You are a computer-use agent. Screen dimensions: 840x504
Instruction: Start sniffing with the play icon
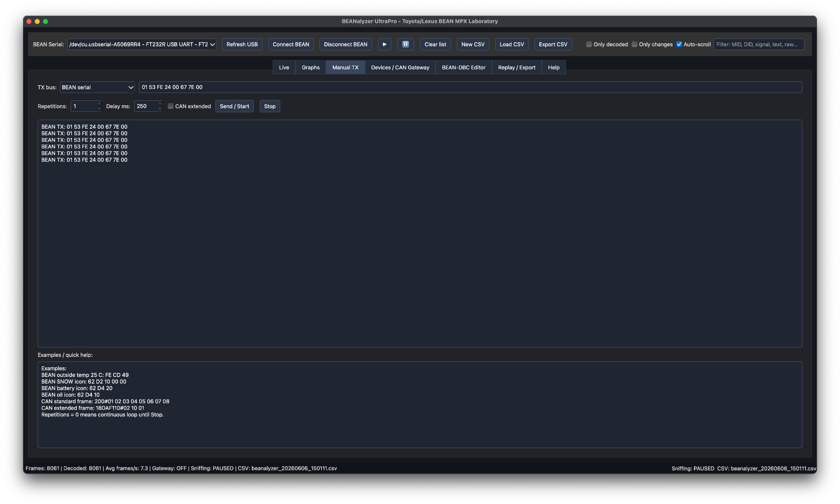pyautogui.click(x=384, y=44)
